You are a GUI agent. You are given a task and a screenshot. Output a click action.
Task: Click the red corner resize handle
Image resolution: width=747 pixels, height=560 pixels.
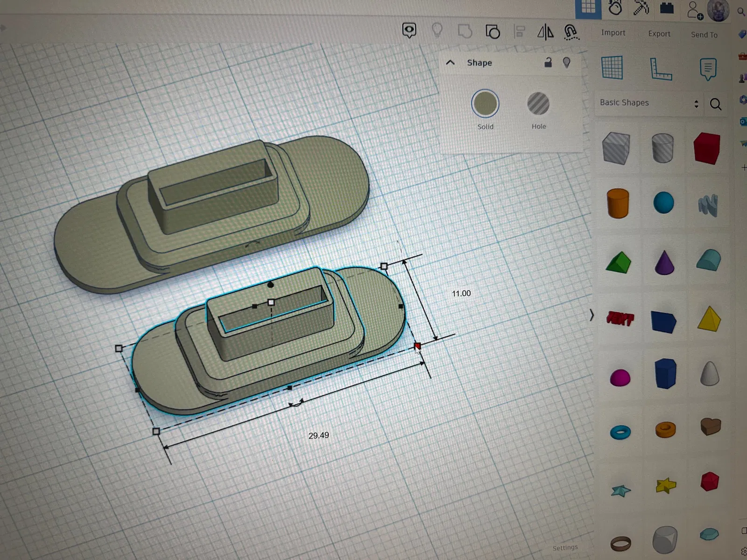pos(417,346)
